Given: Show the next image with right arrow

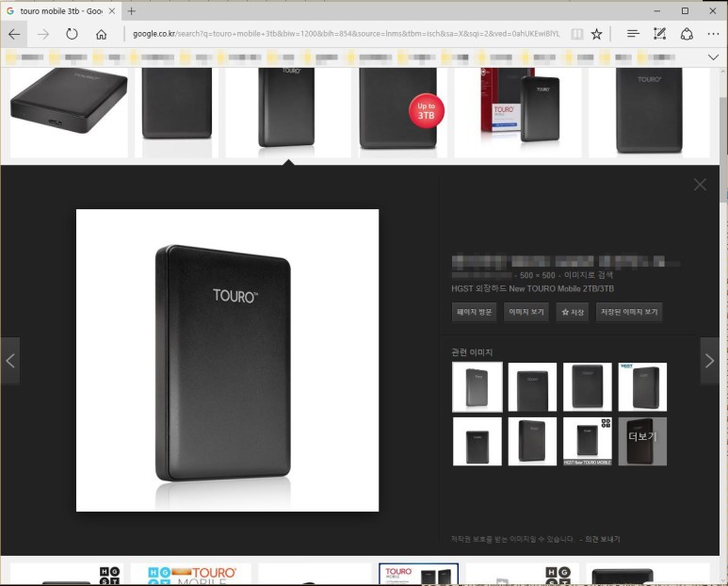Looking at the screenshot, I should tap(709, 361).
